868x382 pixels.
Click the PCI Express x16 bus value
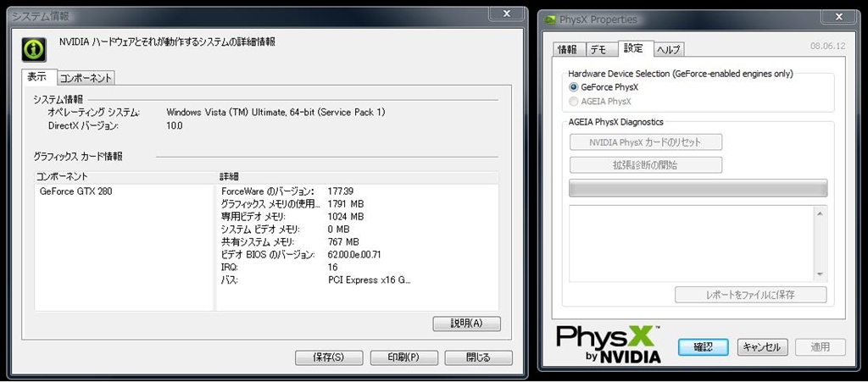coord(370,280)
